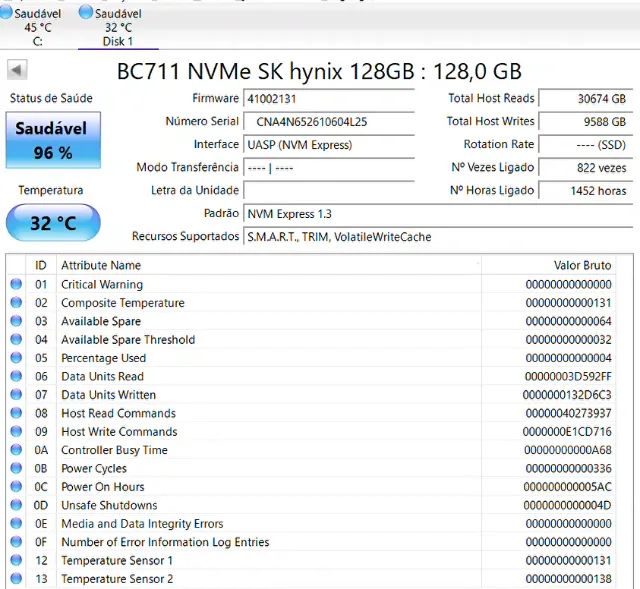Click status icon for Critical Warning row
Image resolution: width=640 pixels, height=589 pixels.
click(16, 284)
